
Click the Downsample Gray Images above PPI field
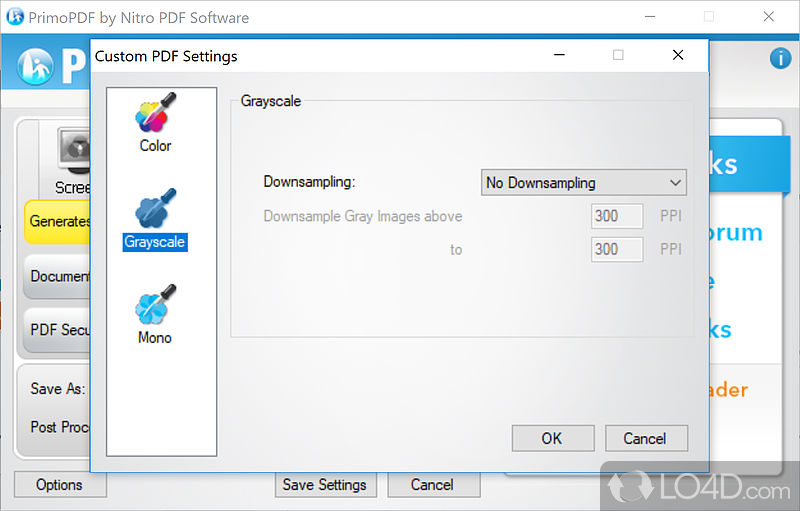(x=617, y=216)
